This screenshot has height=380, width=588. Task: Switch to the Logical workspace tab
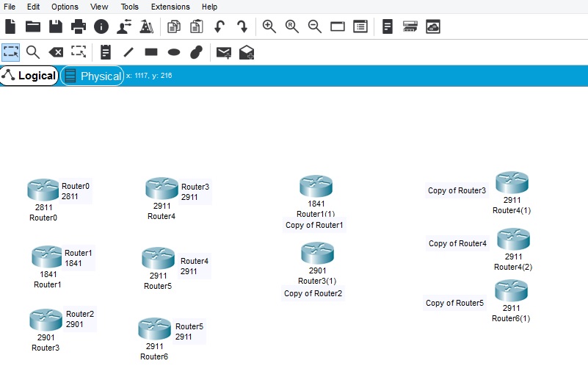click(29, 76)
